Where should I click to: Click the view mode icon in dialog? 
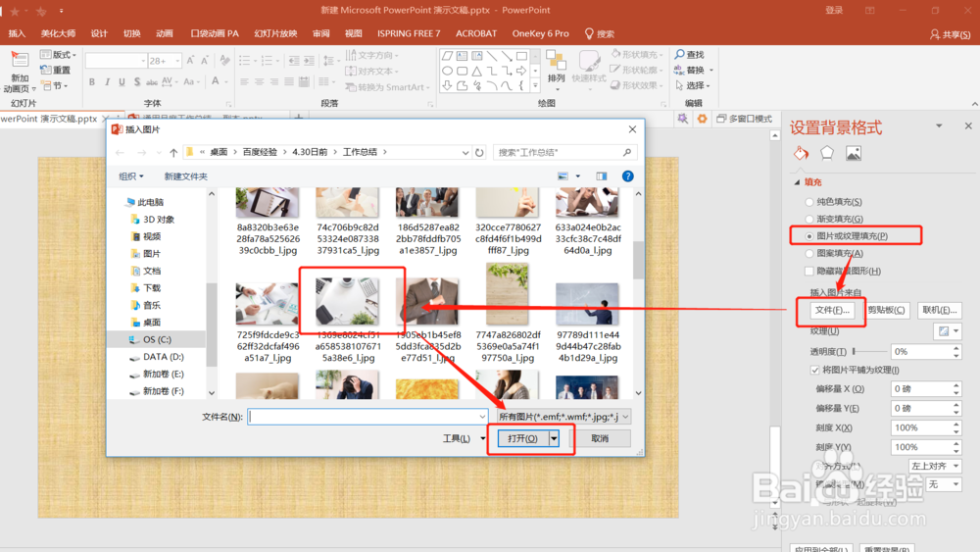tap(563, 176)
